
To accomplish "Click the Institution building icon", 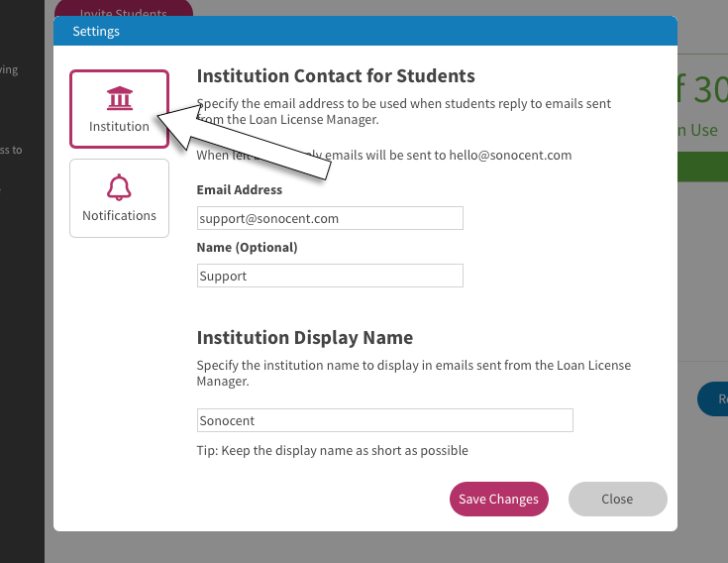I will pos(120,98).
